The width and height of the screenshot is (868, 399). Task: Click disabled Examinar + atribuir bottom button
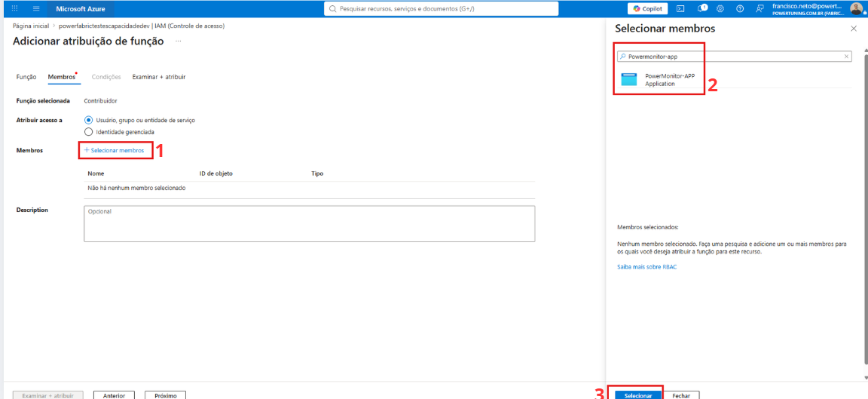(47, 396)
